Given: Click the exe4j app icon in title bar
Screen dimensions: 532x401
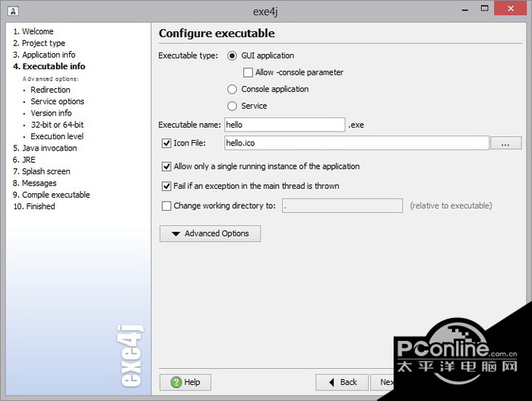Looking at the screenshot, I should 13,11.
